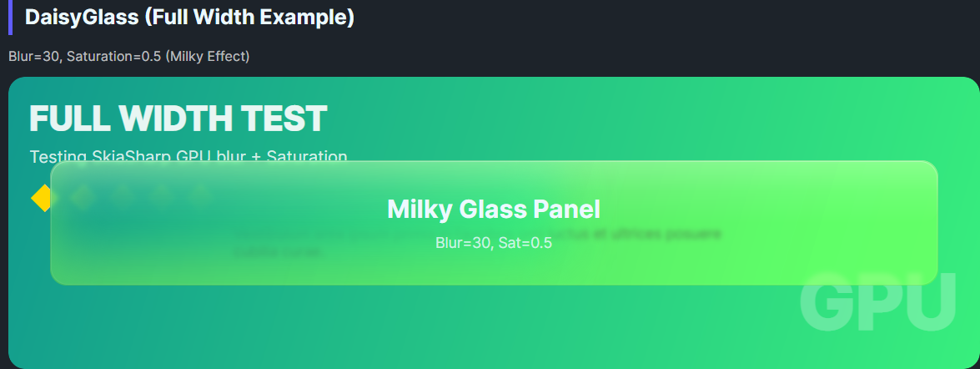
Task: Click the "Milky Glass Panel" title
Action: [x=494, y=210]
